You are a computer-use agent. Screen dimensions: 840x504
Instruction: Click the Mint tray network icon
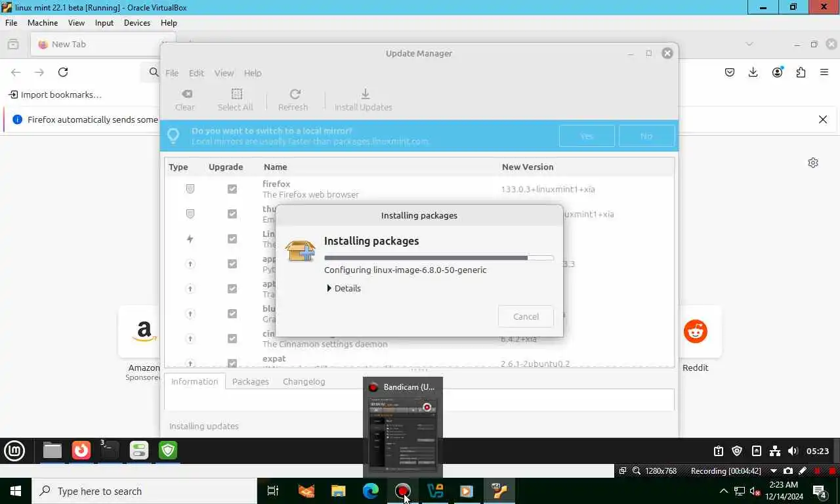775,451
